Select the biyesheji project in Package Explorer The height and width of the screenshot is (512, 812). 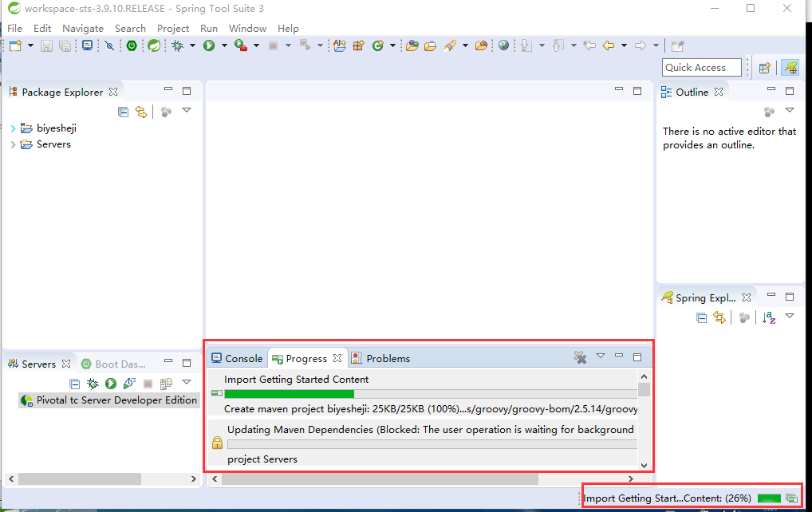pos(57,128)
